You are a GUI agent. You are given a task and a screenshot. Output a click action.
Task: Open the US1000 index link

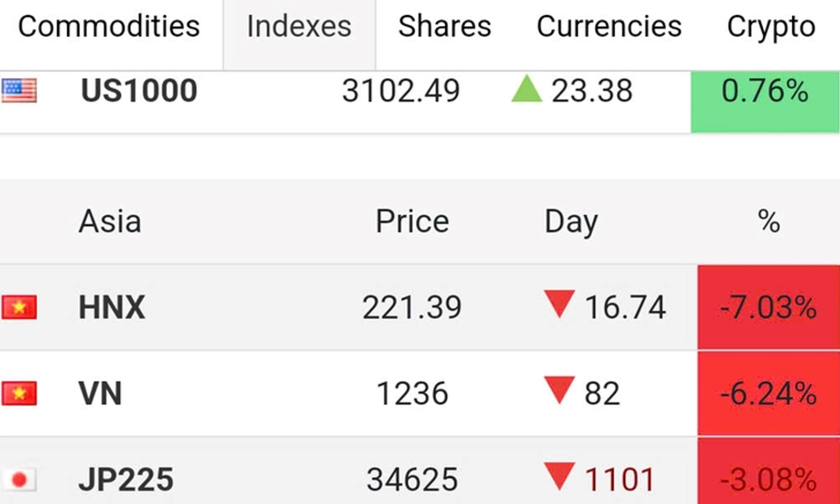[139, 90]
